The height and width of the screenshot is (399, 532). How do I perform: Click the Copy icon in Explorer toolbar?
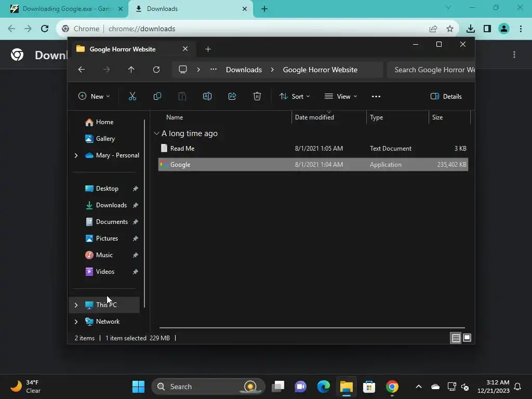coord(157,96)
